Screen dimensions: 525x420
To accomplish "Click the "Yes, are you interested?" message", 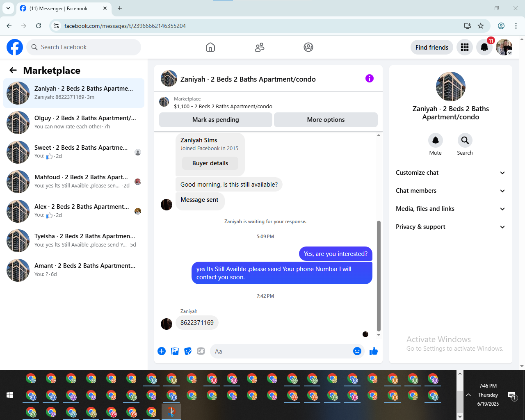I will [336, 254].
